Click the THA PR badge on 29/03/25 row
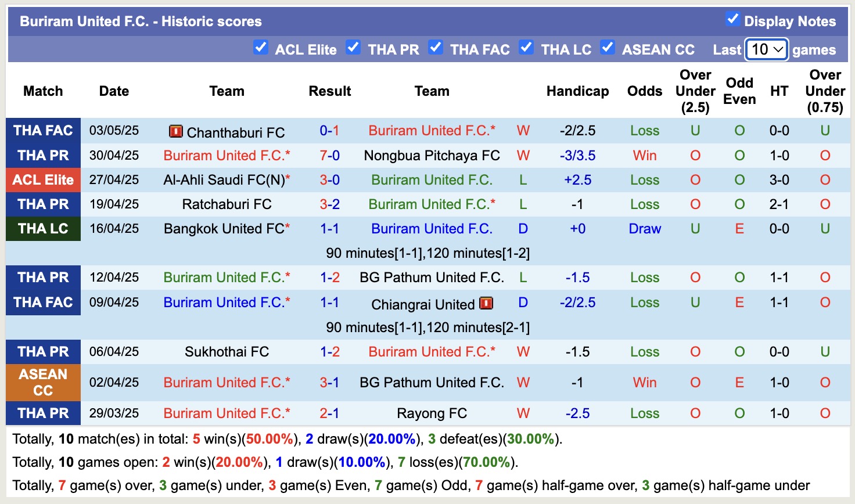Image resolution: width=855 pixels, height=504 pixels. pyautogui.click(x=43, y=413)
